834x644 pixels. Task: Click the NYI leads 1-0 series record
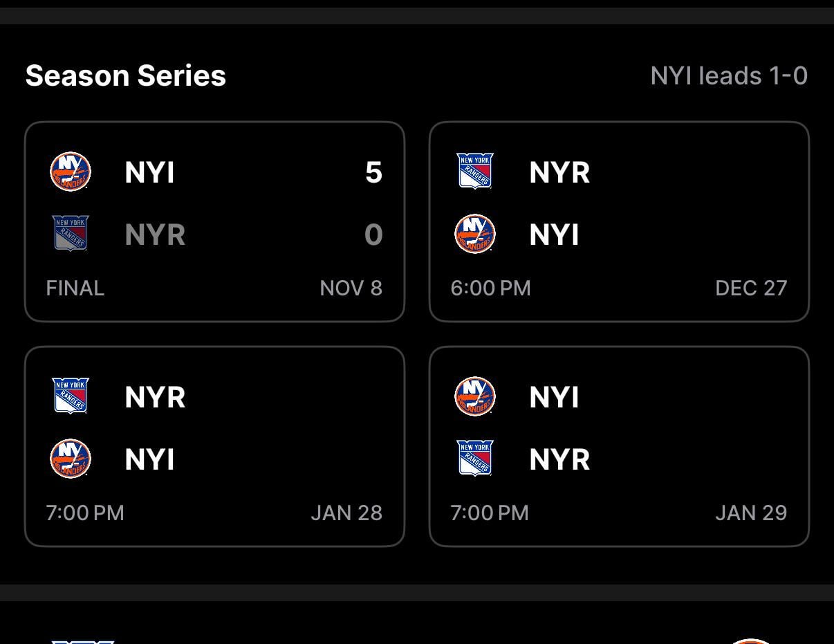click(729, 75)
